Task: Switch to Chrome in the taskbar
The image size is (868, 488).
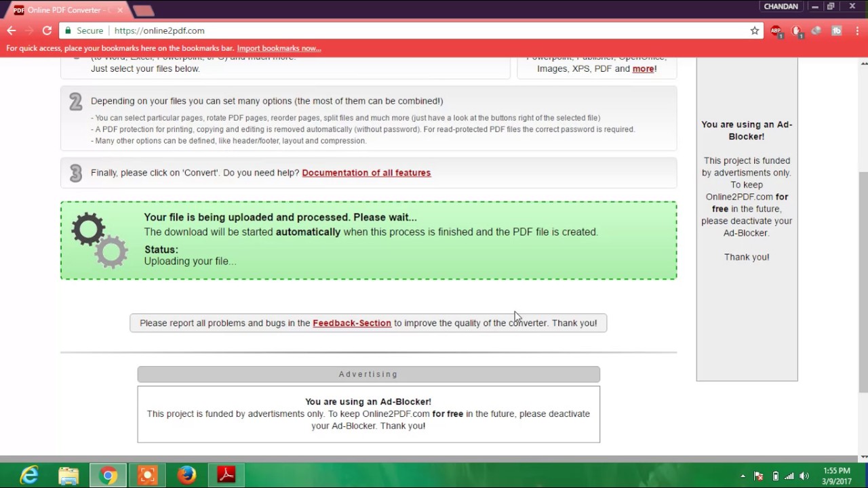Action: click(108, 475)
